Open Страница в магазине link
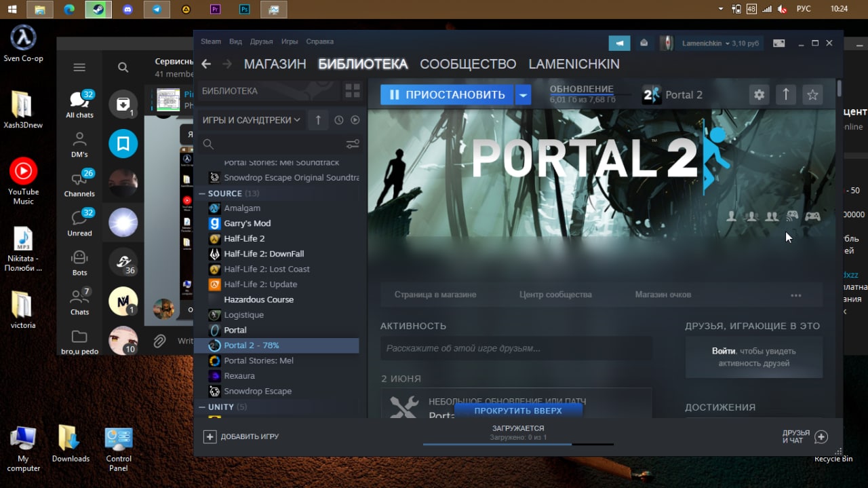Screen dimensions: 868x488 pyautogui.click(x=435, y=295)
